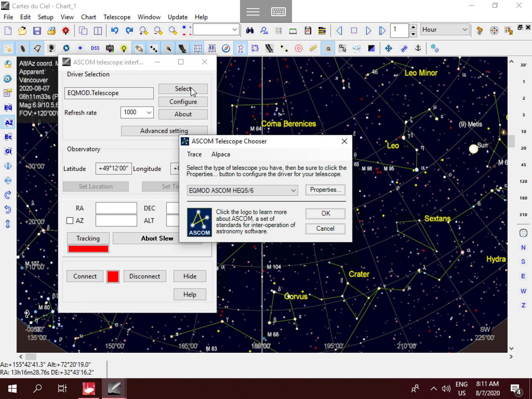
Task: Toggle AZ alt-az coordinate mode in sidebar
Action: [x=8, y=122]
